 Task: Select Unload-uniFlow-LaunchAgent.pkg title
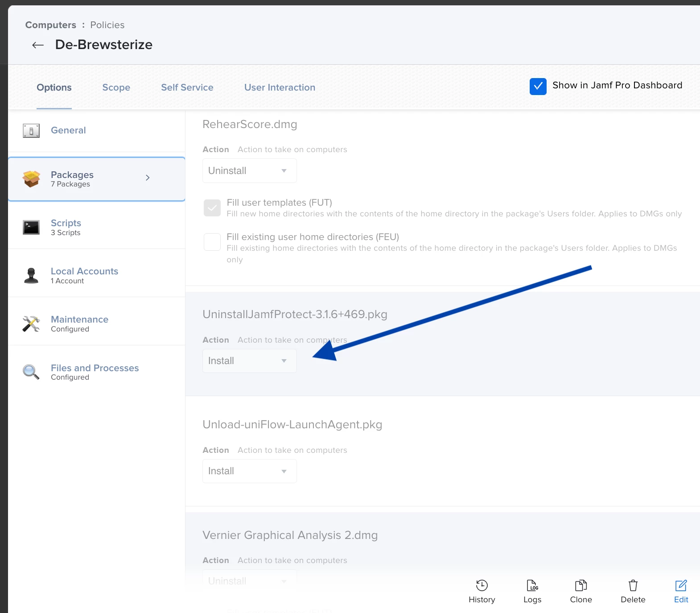(292, 425)
